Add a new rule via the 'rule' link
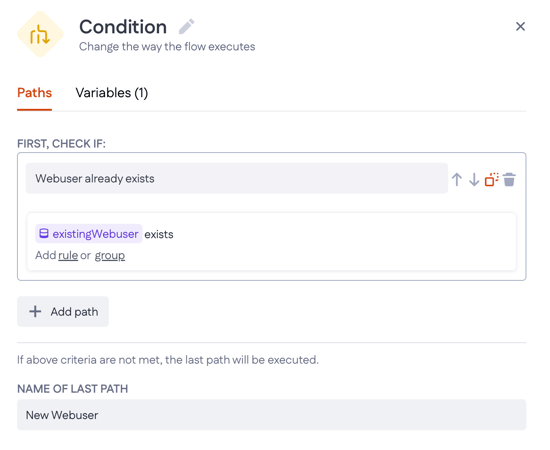550x450 pixels. (x=68, y=255)
